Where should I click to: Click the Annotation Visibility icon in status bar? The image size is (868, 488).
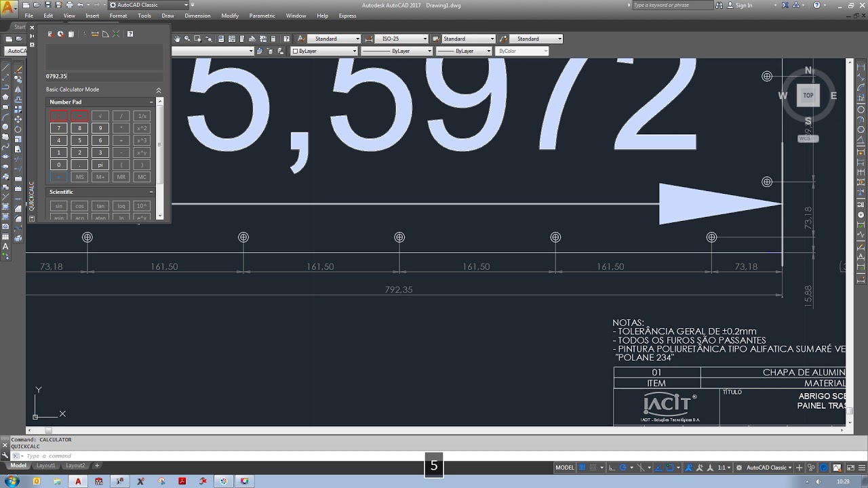click(x=688, y=468)
